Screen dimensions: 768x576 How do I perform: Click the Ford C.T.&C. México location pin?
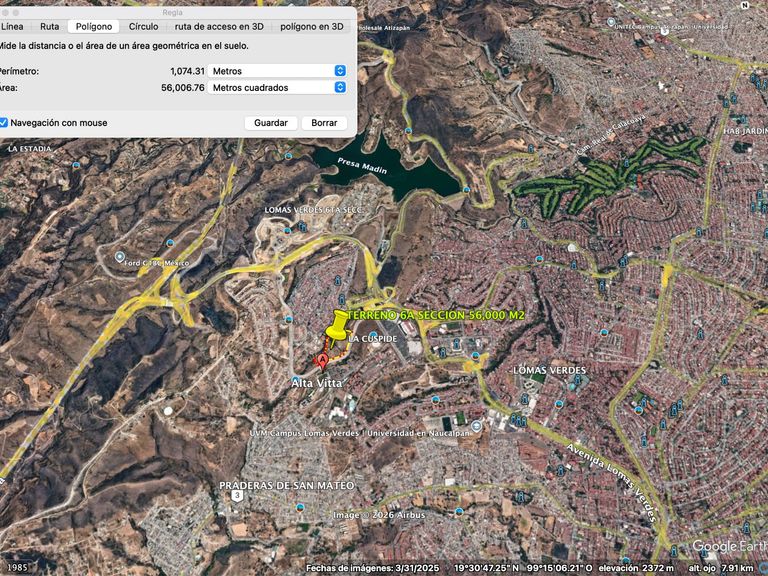[x=120, y=257]
